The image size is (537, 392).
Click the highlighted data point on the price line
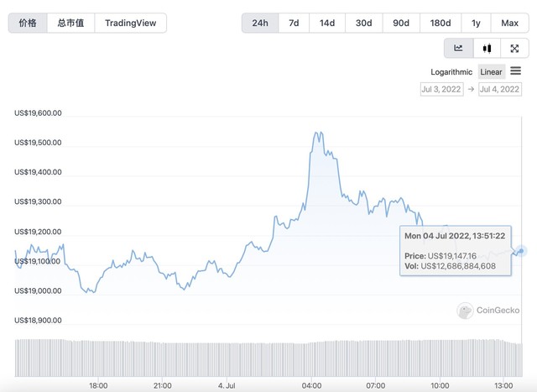point(521,250)
